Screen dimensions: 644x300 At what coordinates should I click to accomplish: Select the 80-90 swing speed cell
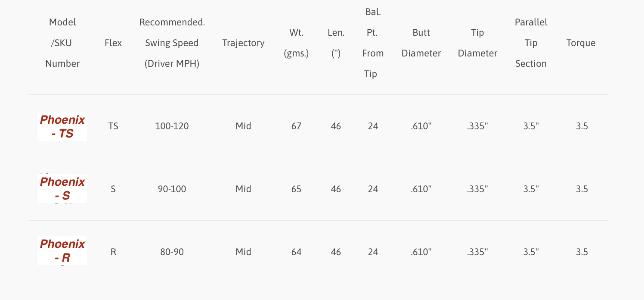pyautogui.click(x=172, y=252)
